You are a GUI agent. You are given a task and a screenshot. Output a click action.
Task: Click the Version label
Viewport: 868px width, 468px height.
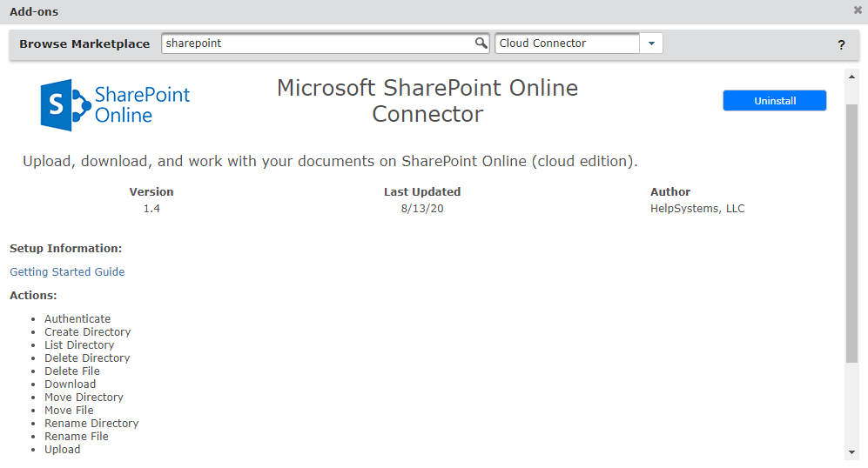(x=151, y=192)
